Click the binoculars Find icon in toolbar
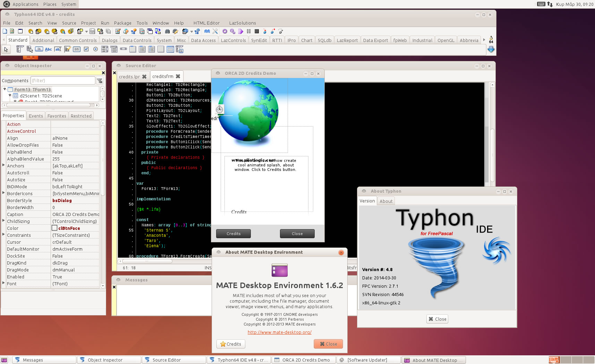 pyautogui.click(x=167, y=31)
